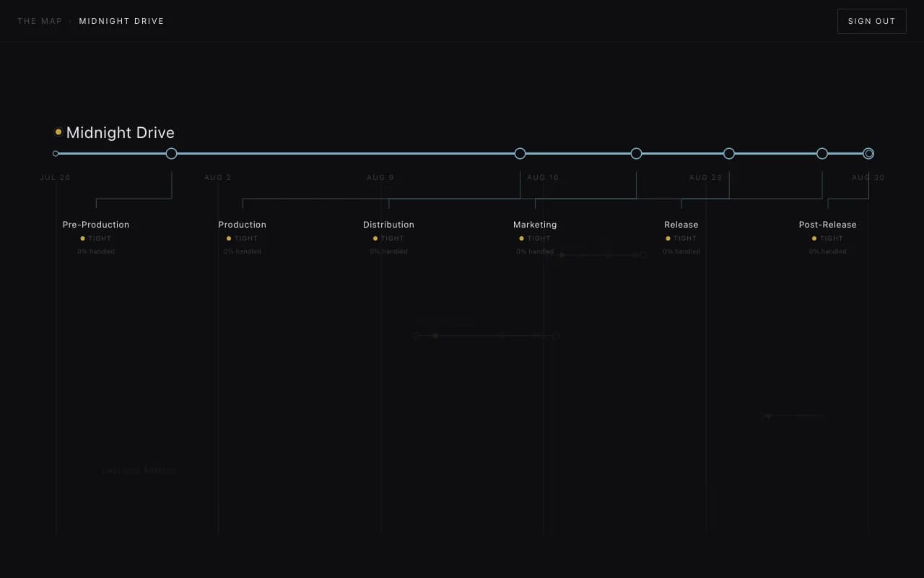This screenshot has height=578, width=924.
Task: Click the amber dot beside Midnight Drive title
Action: (58, 132)
